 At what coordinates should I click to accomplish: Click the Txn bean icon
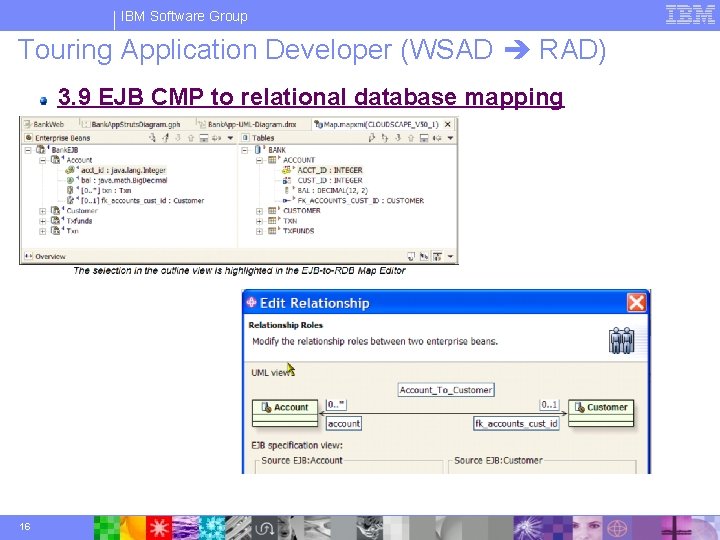pos(56,231)
